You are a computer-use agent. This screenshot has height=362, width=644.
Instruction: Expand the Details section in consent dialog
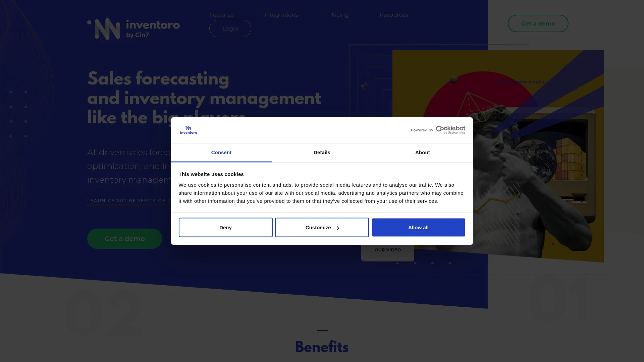[322, 153]
